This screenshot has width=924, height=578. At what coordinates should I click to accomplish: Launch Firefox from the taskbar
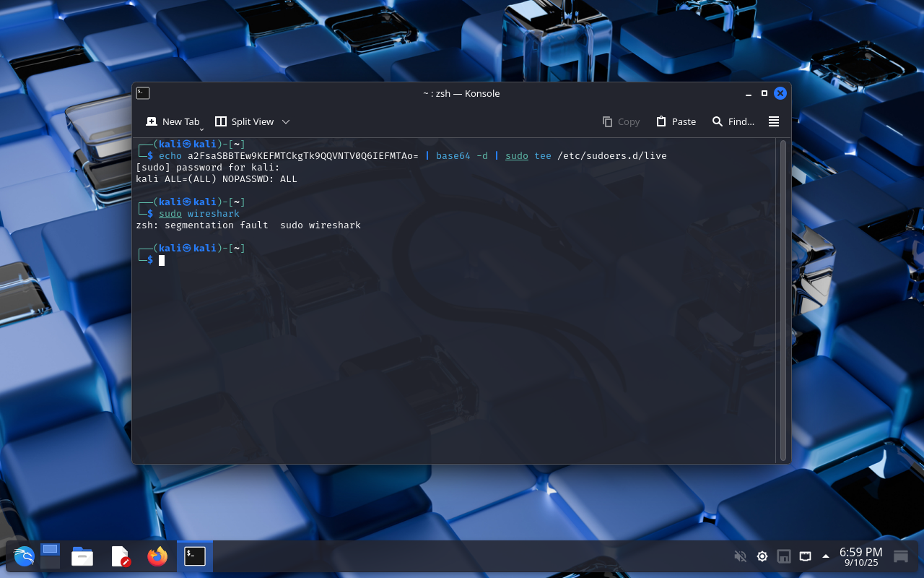click(x=157, y=556)
